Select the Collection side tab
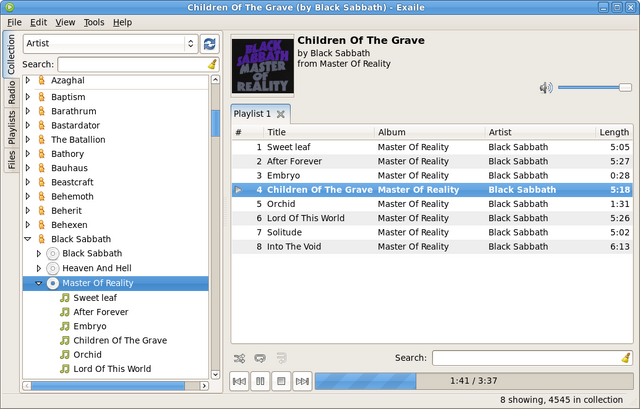The width and height of the screenshot is (640, 409). (11, 54)
